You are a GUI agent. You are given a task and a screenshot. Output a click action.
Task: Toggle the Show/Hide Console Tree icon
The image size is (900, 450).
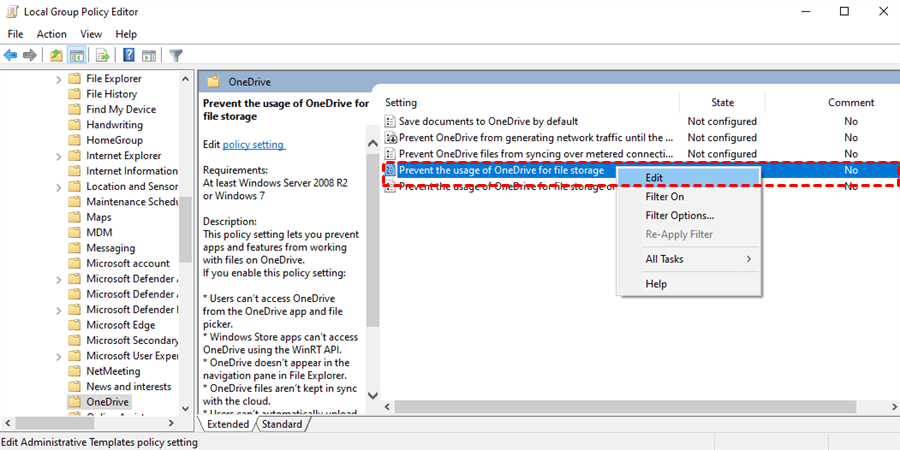[76, 55]
